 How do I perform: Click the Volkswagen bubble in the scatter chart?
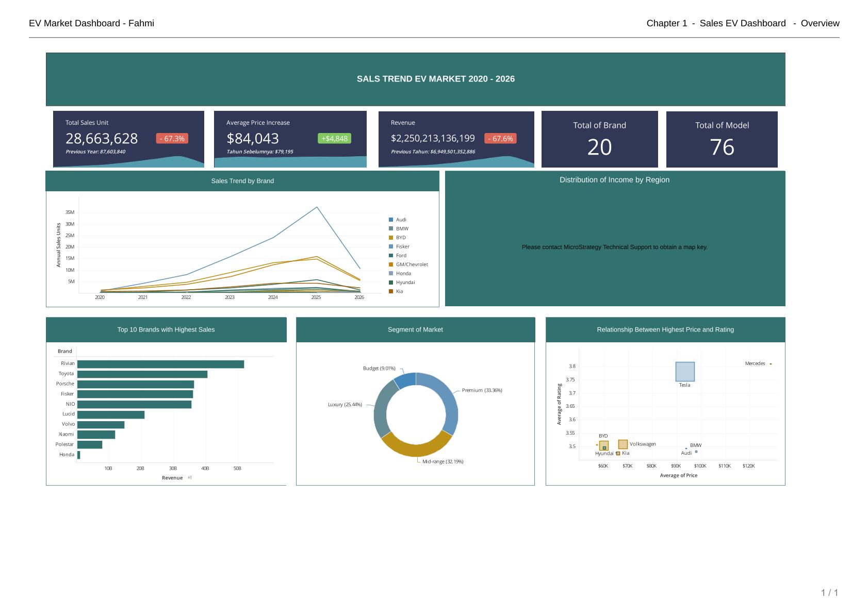[623, 444]
